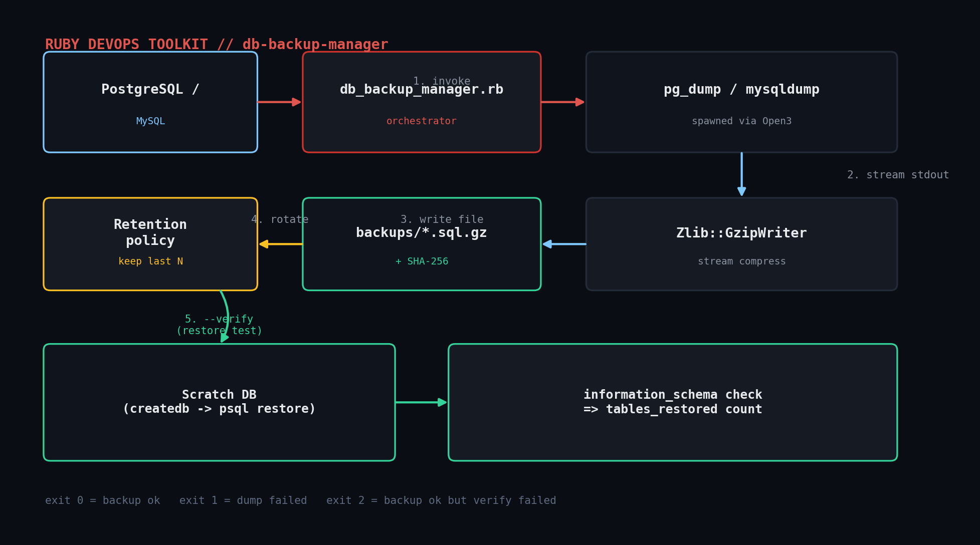The height and width of the screenshot is (545, 980).
Task: Select the 'Scratch DB' box heading
Action: coord(219,395)
